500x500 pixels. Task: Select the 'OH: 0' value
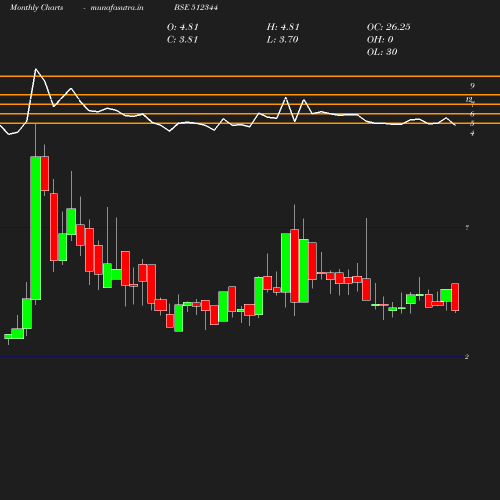click(380, 40)
